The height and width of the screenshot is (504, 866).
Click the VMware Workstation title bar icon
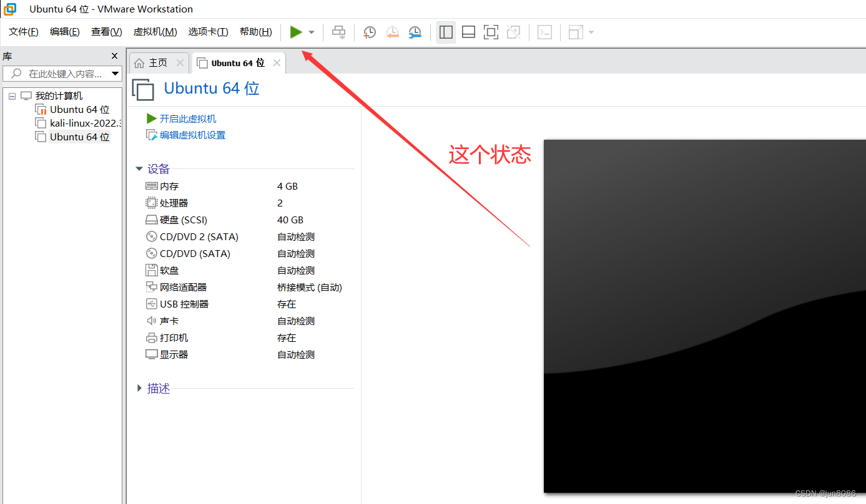(x=11, y=9)
